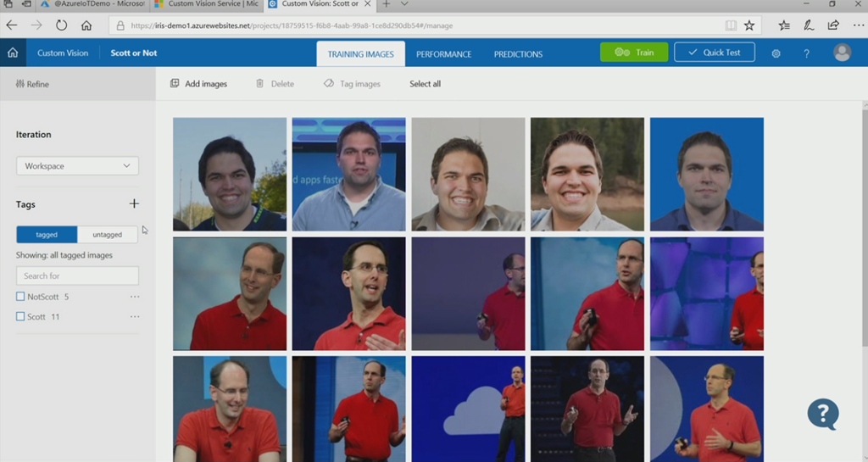Add this page to favorites star
The height and width of the screenshot is (462, 868).
[x=749, y=25]
